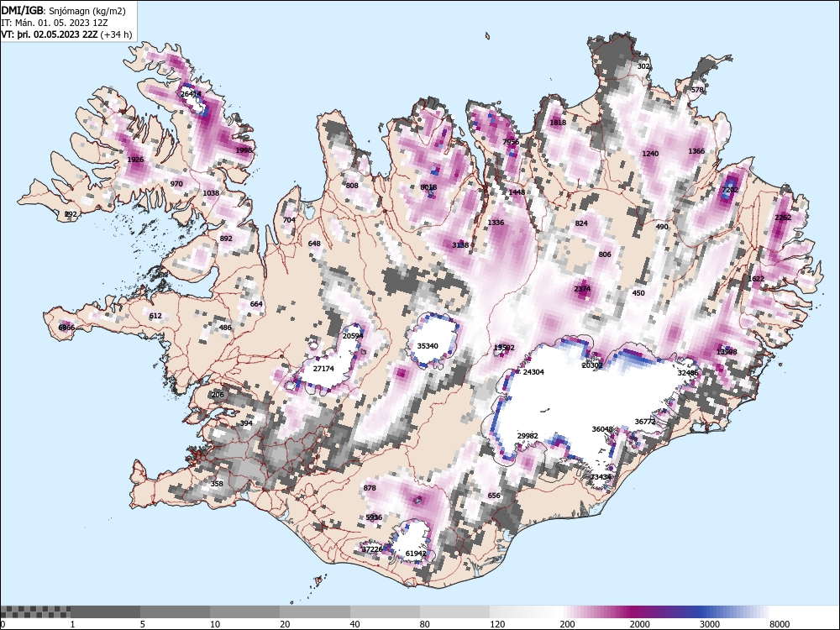Select the glacier value 36772

click(645, 422)
